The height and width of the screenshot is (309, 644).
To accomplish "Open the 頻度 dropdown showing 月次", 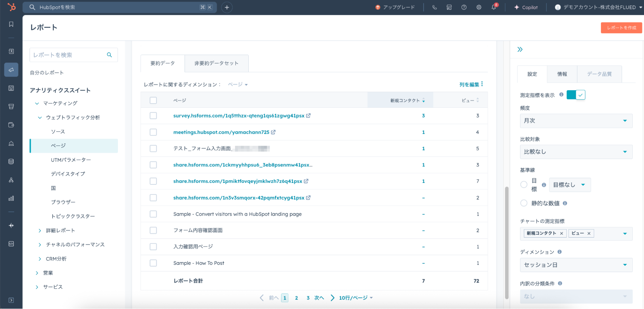I will pos(576,121).
